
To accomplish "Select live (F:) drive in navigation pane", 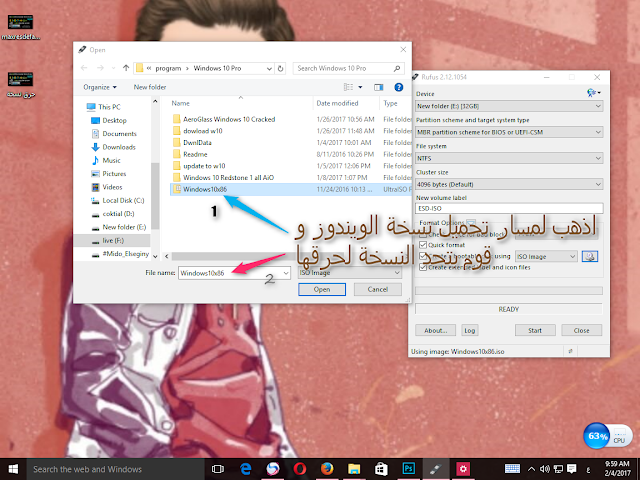I will click(113, 240).
